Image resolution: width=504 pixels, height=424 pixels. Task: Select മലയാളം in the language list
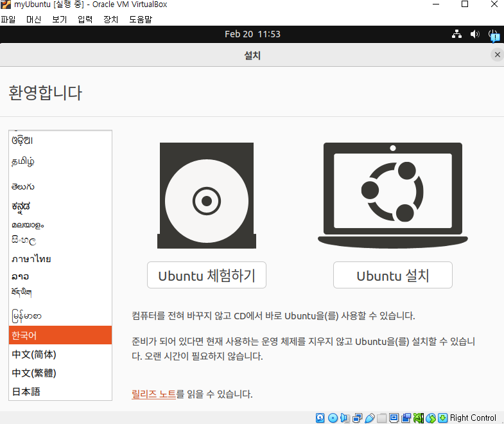[x=60, y=225]
